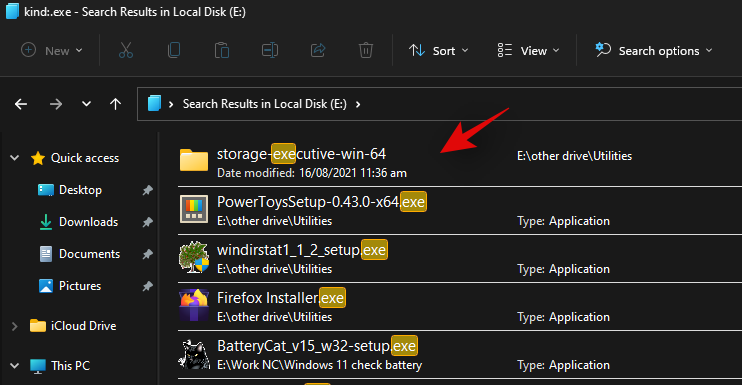742x385 pixels.
Task: Click the chevron after Search Results breadcrumb
Action: pos(358,104)
